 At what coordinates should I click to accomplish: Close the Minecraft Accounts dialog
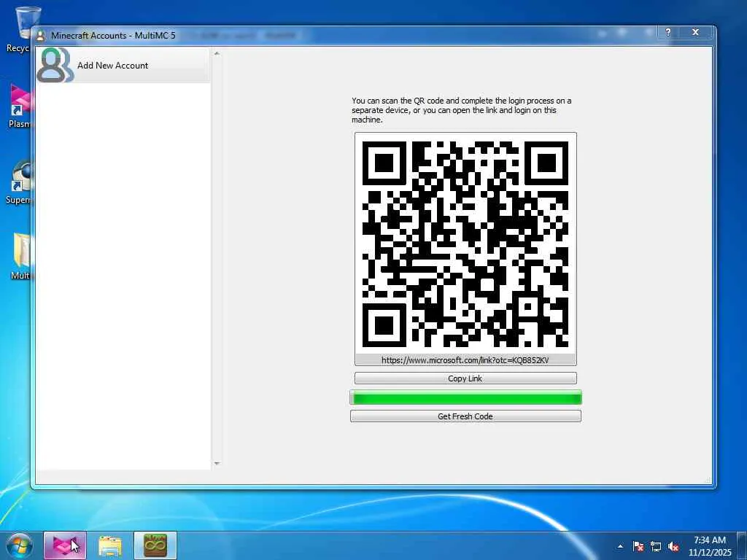tap(695, 32)
